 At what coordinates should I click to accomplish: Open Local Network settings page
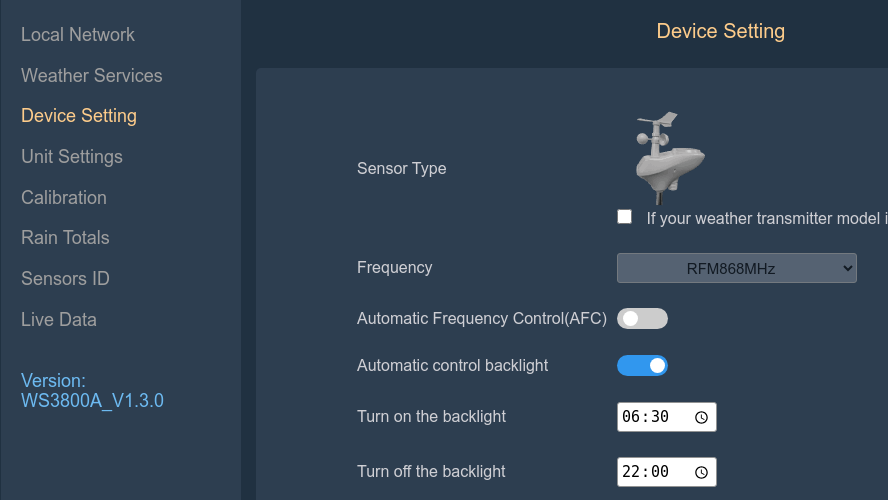point(78,34)
